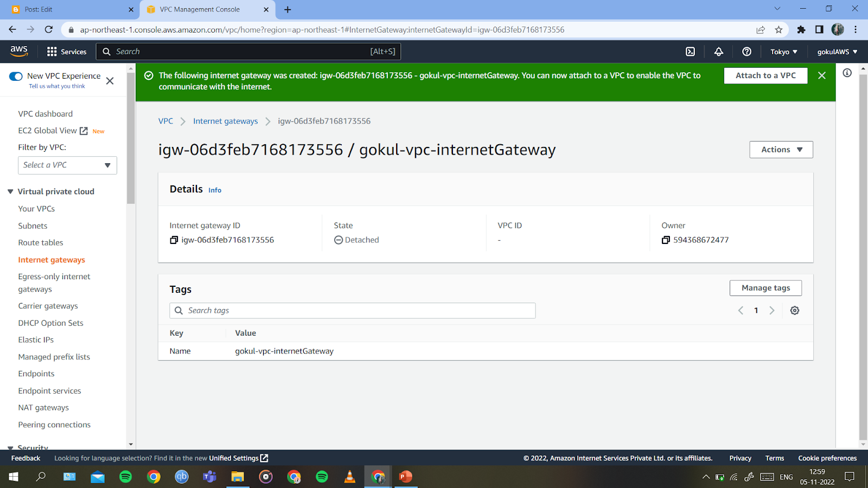
Task: Open NAT gateways in sidebar
Action: tap(43, 407)
